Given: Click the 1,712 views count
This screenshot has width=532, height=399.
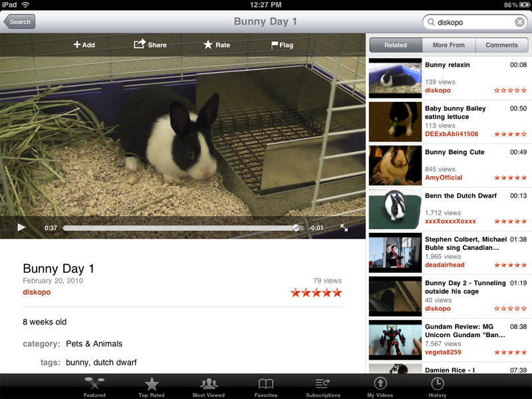Looking at the screenshot, I should tap(443, 213).
